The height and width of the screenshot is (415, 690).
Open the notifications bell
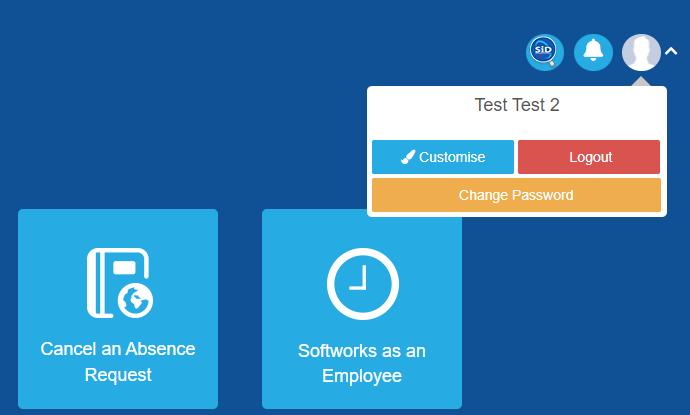point(593,52)
